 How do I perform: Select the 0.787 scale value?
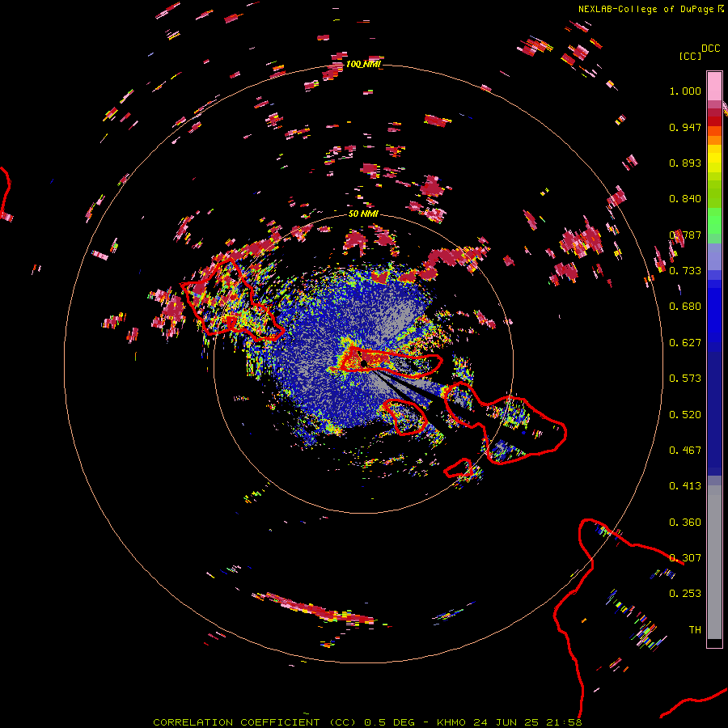click(685, 235)
